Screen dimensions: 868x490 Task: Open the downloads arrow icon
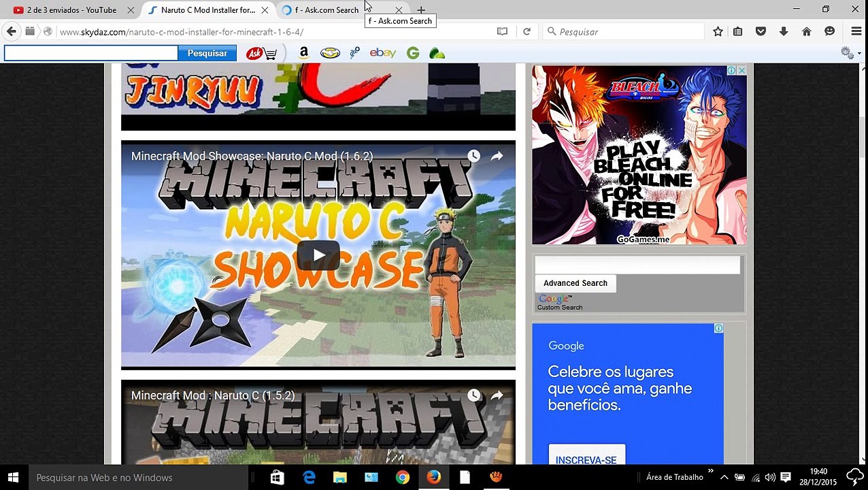click(784, 31)
